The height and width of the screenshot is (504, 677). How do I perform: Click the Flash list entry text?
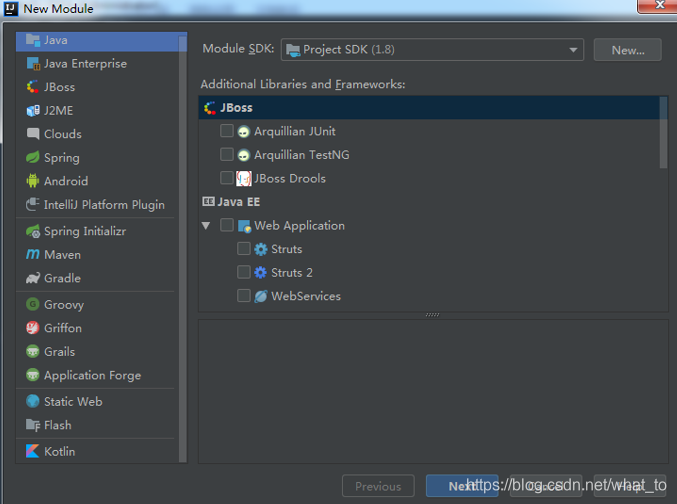57,425
